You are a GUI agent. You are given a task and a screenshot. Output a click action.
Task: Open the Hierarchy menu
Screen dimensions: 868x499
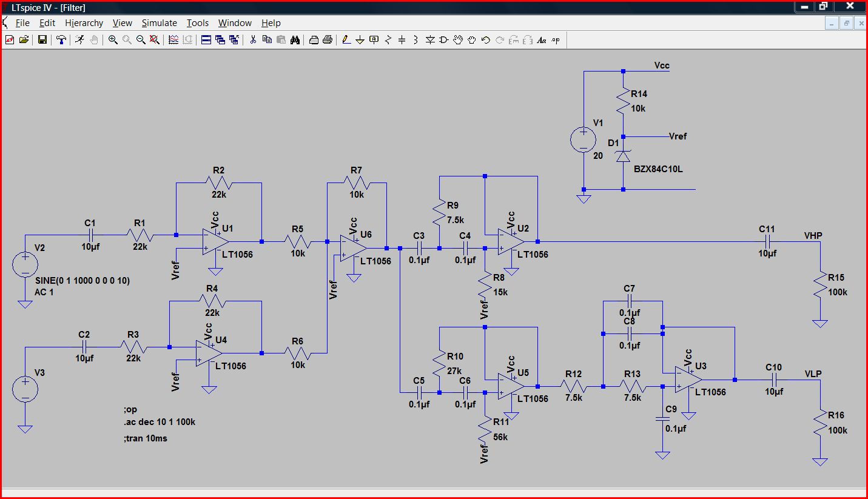click(x=84, y=23)
